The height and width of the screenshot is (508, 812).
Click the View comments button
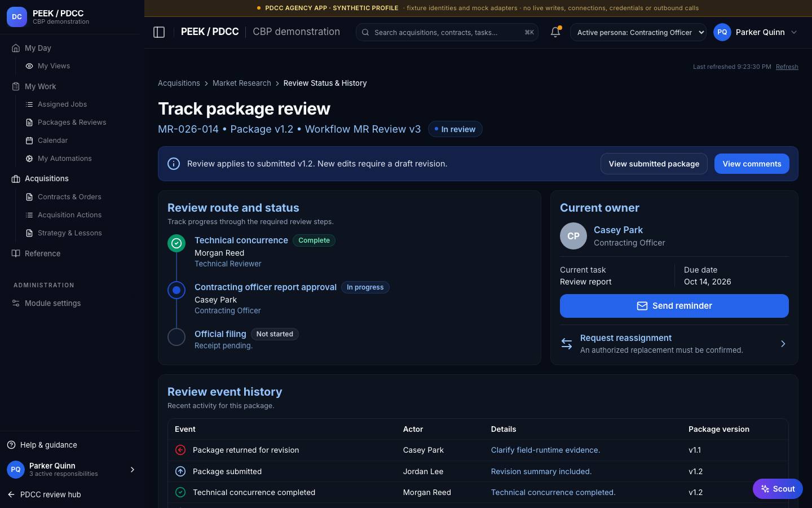(x=752, y=164)
